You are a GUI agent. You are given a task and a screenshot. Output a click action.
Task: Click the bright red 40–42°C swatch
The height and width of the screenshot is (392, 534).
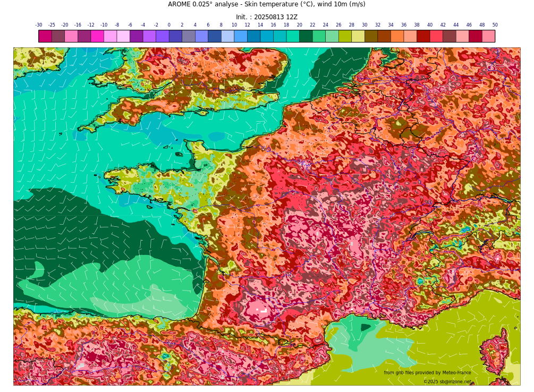click(x=436, y=36)
